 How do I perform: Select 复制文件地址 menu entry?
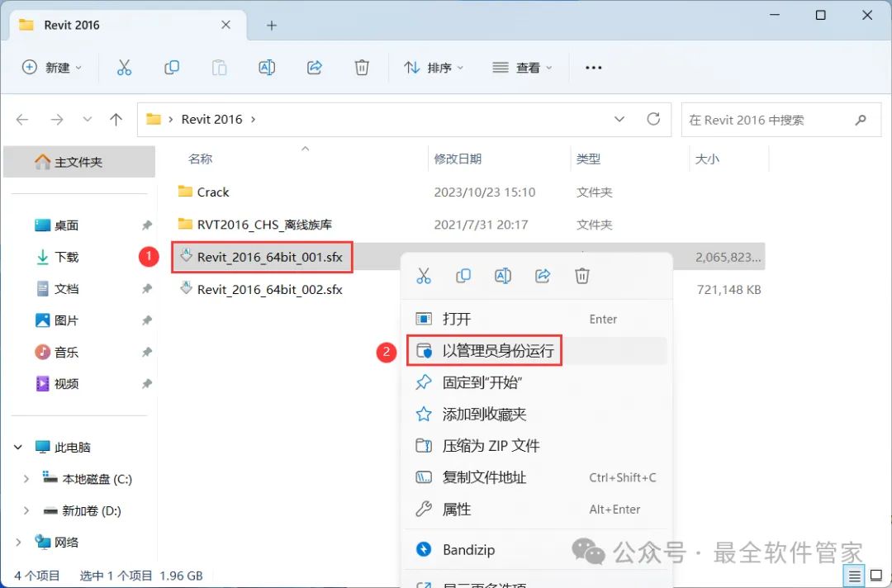pos(536,477)
